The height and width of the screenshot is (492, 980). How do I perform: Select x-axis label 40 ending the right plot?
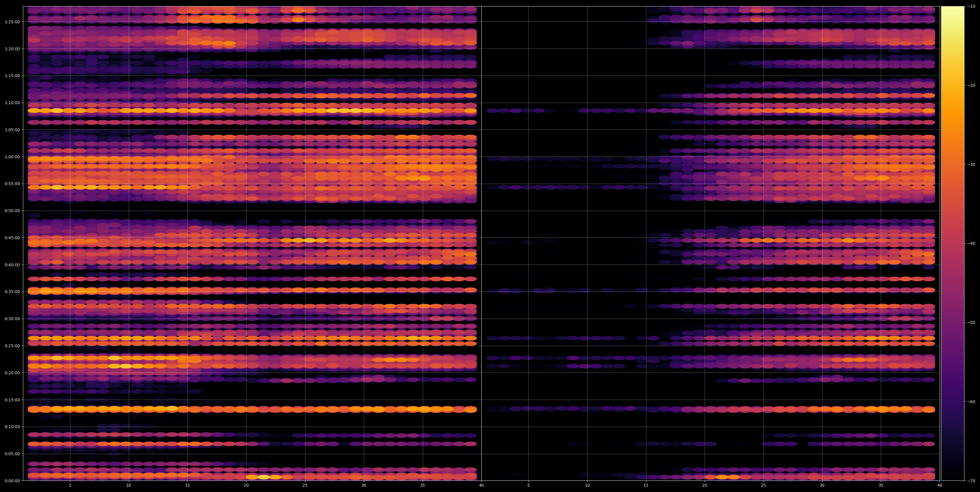[x=940, y=486]
